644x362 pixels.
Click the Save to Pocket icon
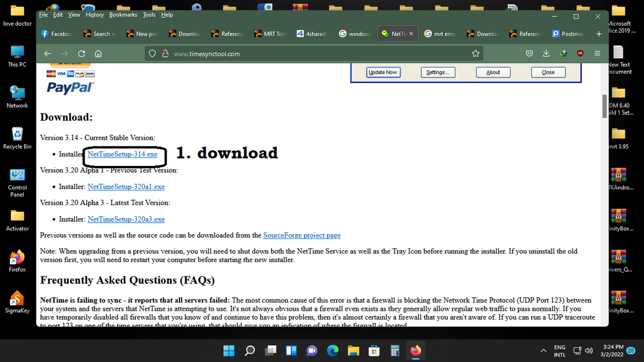[529, 53]
